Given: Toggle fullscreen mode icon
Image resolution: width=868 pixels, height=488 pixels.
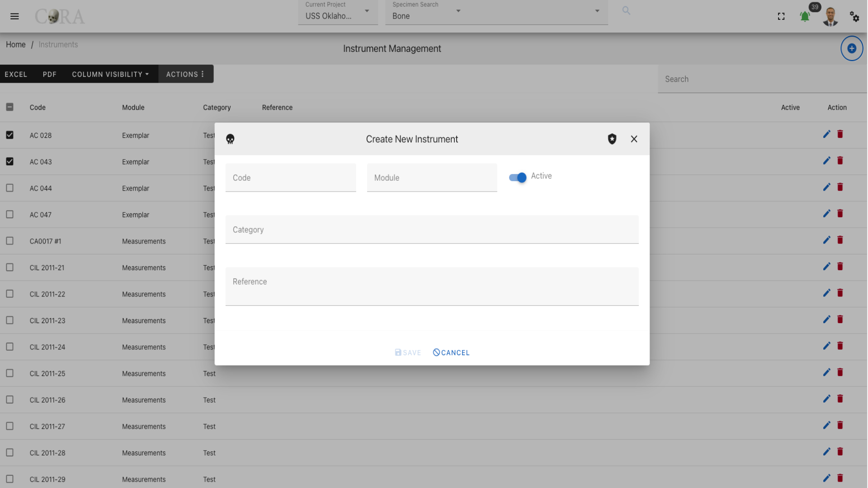Looking at the screenshot, I should pyautogui.click(x=781, y=17).
